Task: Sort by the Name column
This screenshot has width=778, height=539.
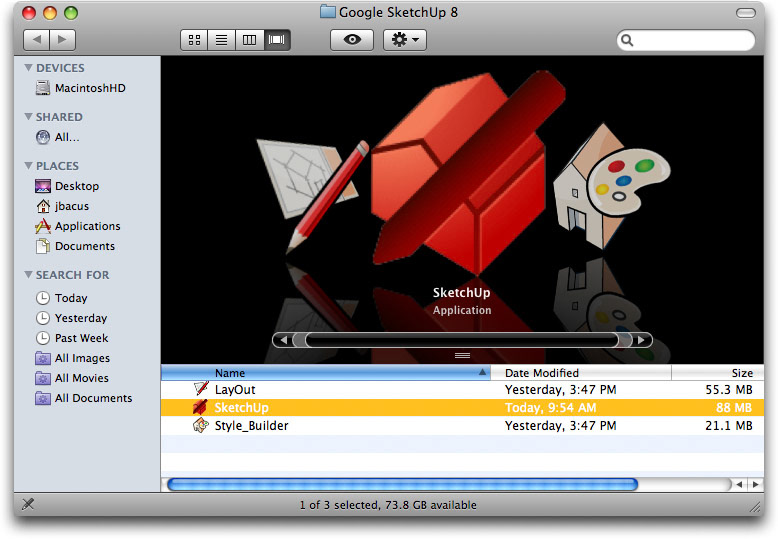Action: 326,373
